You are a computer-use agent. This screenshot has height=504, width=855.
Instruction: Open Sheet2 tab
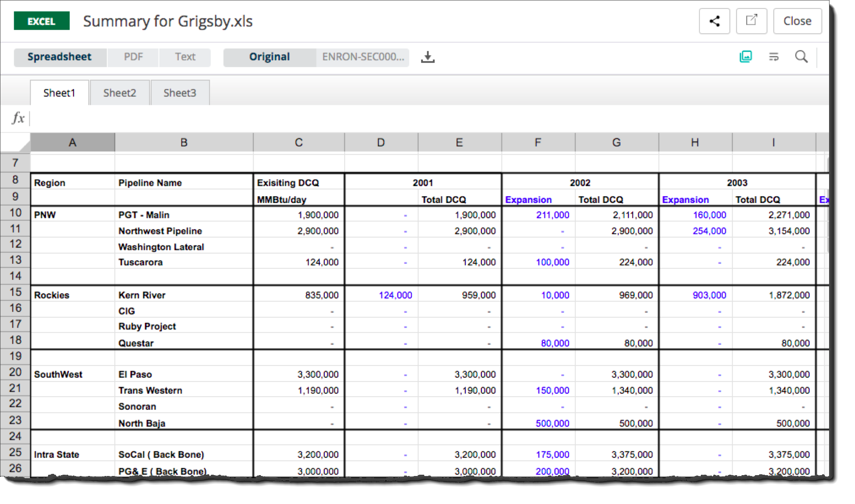click(119, 93)
